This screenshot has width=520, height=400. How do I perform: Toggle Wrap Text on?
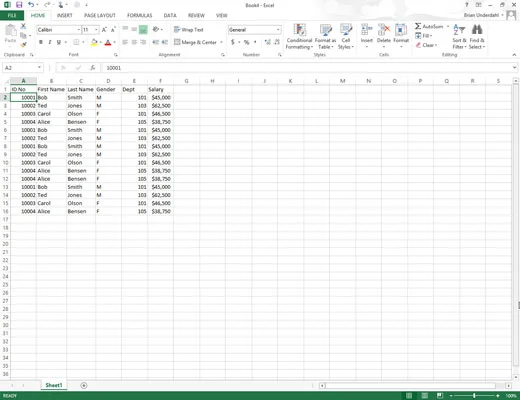point(189,30)
